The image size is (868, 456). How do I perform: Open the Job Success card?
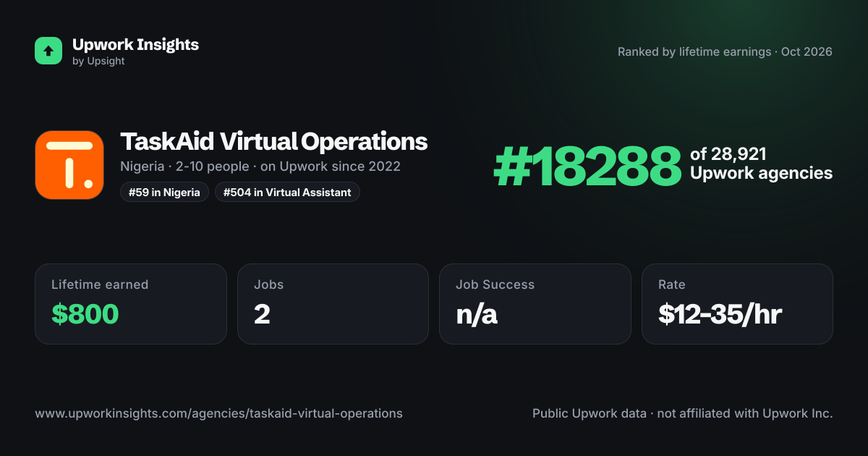(x=535, y=304)
